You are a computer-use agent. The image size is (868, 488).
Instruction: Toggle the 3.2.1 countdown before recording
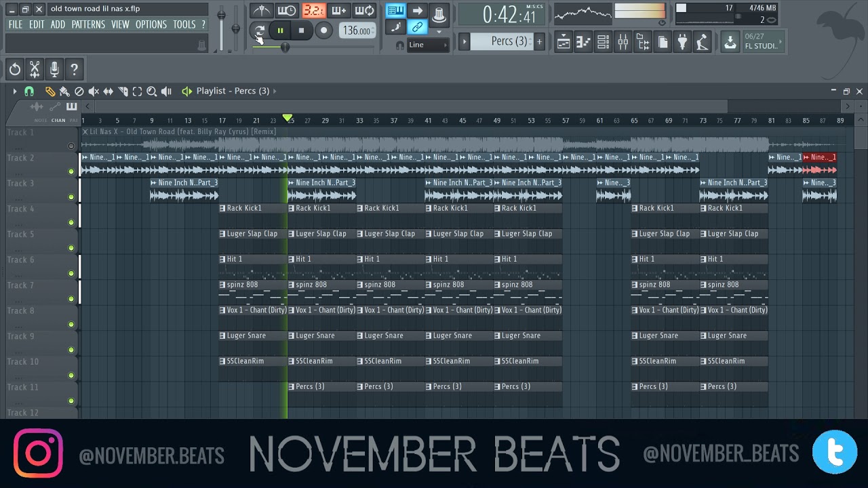(x=313, y=11)
